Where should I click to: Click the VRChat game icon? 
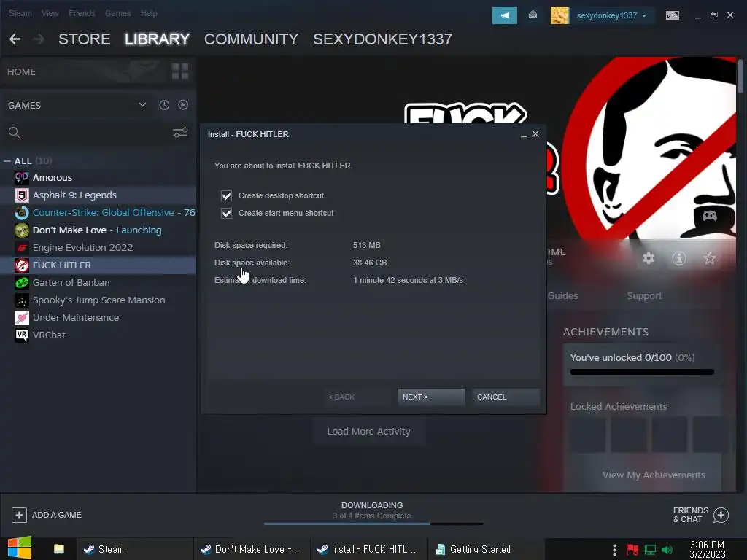point(21,335)
